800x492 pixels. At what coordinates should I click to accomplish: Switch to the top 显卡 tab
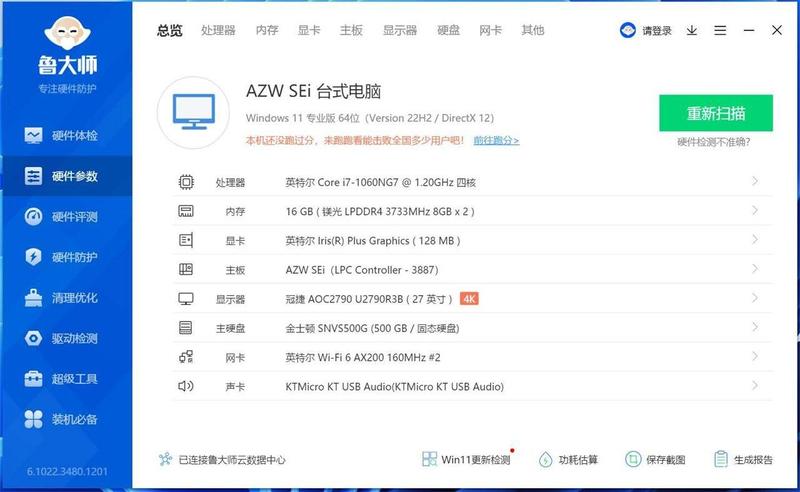(x=309, y=31)
